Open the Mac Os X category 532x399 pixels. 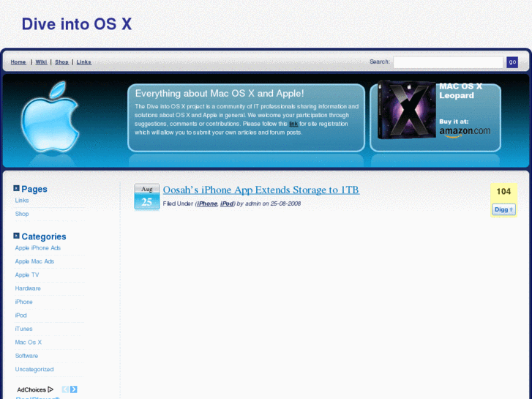tap(28, 343)
